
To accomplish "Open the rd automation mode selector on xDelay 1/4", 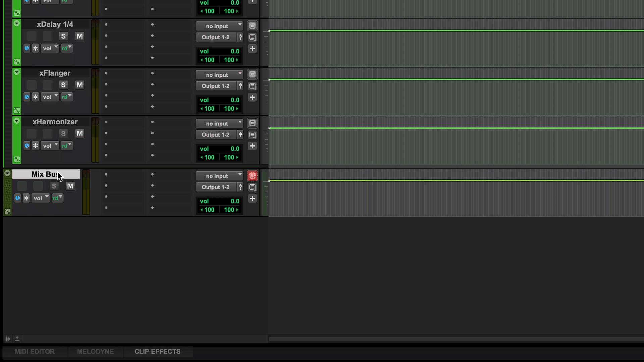I will pyautogui.click(x=66, y=48).
